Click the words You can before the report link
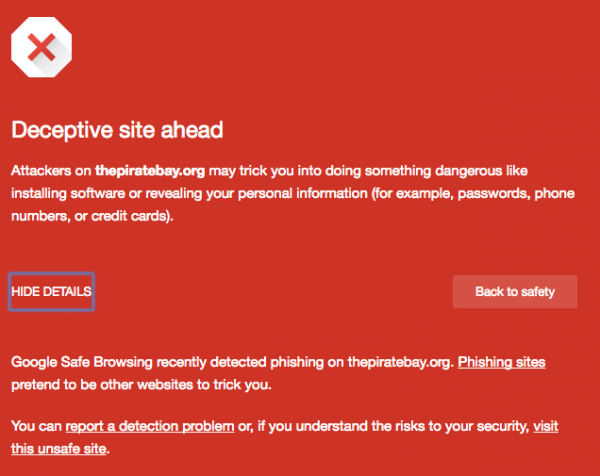600x476 pixels. [36, 426]
